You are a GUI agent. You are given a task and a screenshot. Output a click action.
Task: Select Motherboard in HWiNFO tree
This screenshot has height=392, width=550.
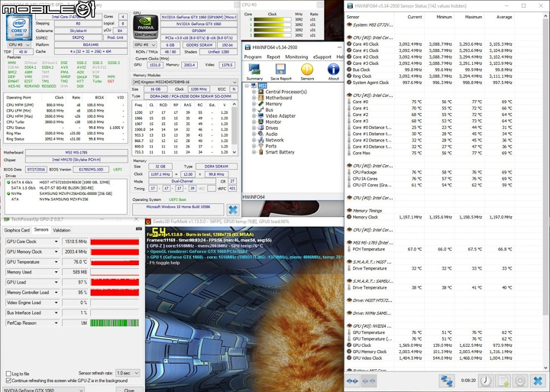click(x=279, y=98)
